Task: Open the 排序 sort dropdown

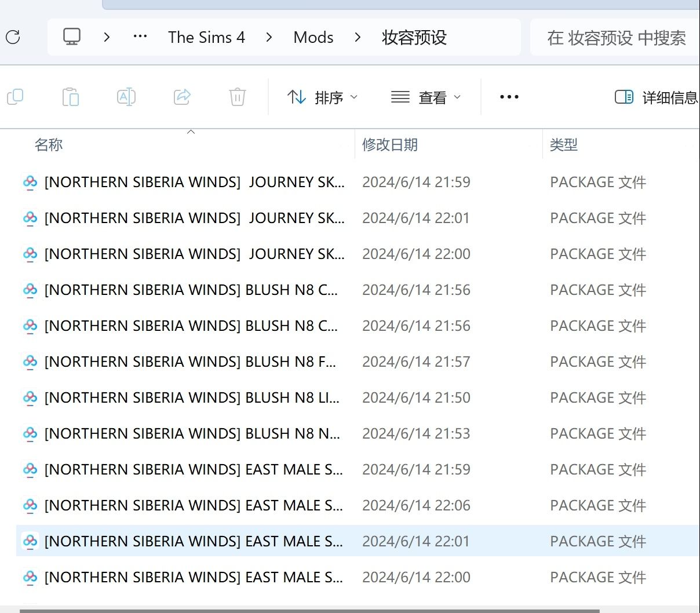Action: (323, 97)
